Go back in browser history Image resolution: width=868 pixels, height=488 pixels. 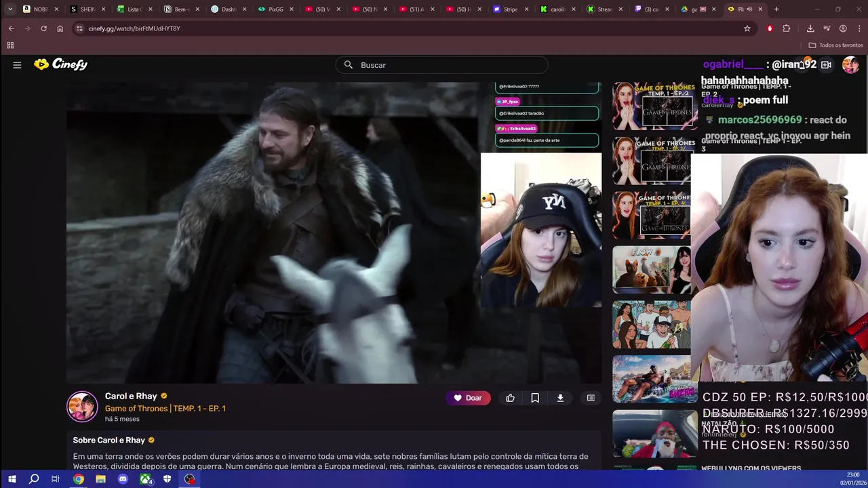click(x=12, y=28)
